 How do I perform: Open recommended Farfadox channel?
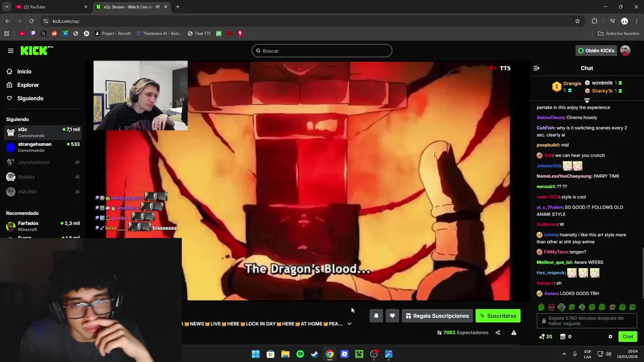pyautogui.click(x=43, y=226)
